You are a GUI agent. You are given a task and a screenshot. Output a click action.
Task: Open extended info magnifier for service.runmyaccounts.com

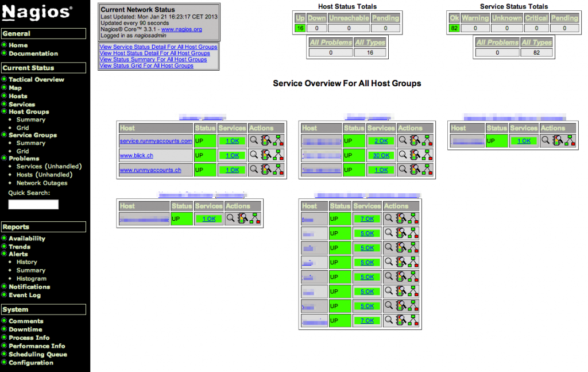coord(254,140)
